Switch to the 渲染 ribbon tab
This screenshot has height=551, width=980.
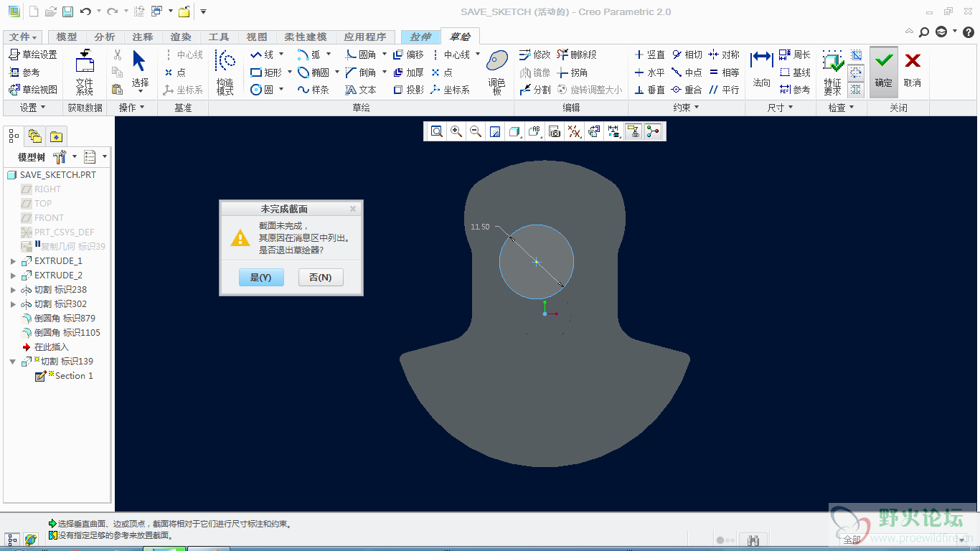(181, 37)
